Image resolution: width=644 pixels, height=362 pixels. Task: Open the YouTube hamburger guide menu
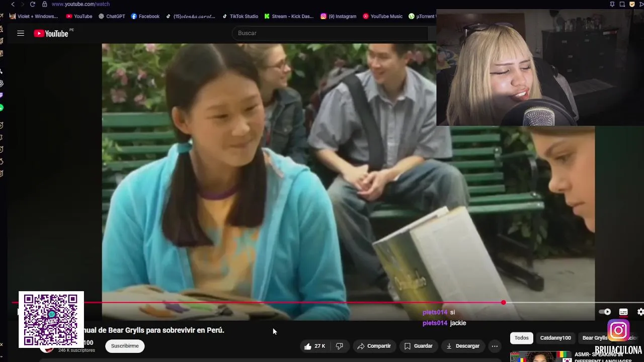pyautogui.click(x=21, y=33)
